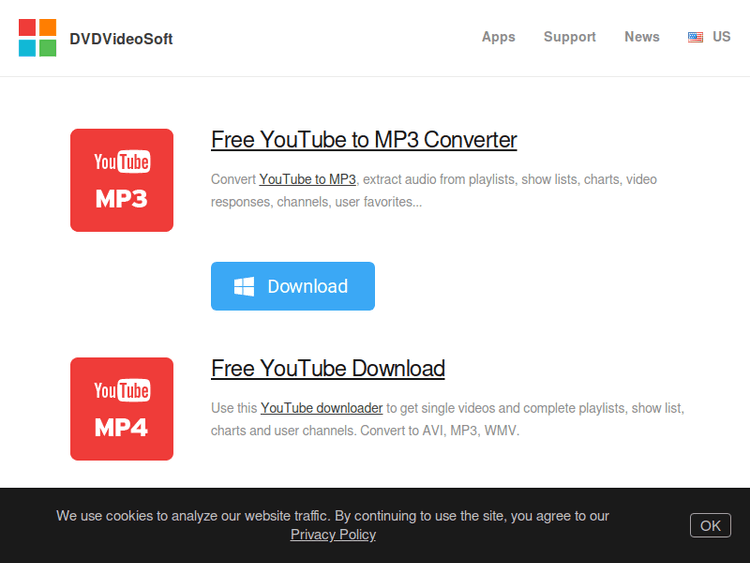This screenshot has height=563, width=750.
Task: Open Free YouTube to MP3 Converter heading link
Action: (x=364, y=140)
